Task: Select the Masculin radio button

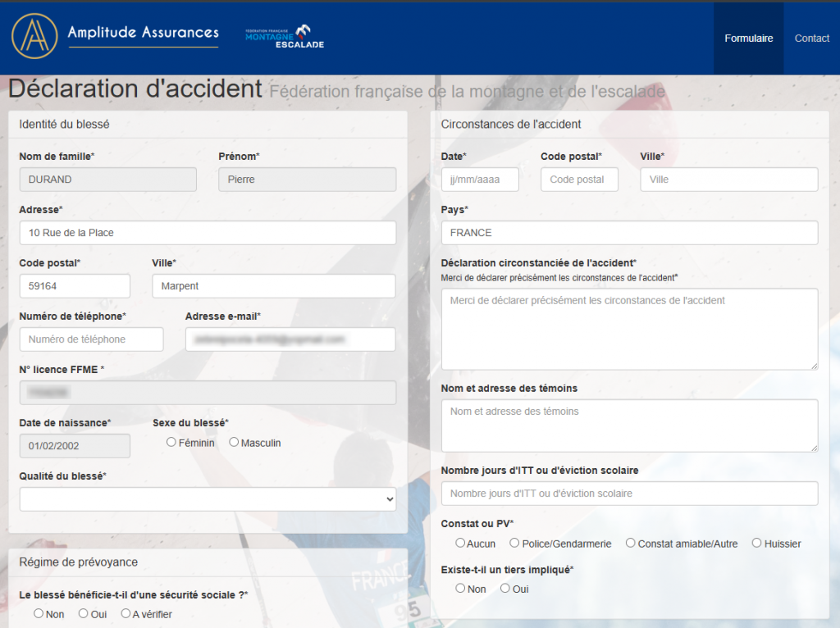Action: (234, 442)
